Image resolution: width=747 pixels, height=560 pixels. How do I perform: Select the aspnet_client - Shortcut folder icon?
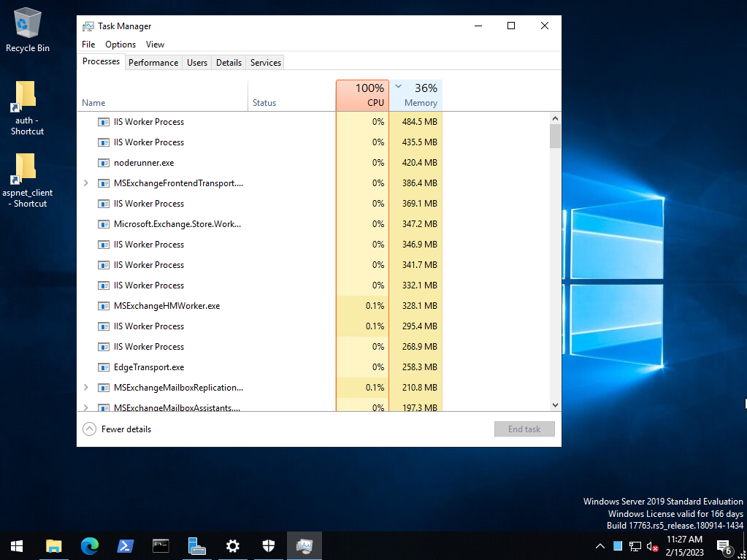tap(27, 180)
